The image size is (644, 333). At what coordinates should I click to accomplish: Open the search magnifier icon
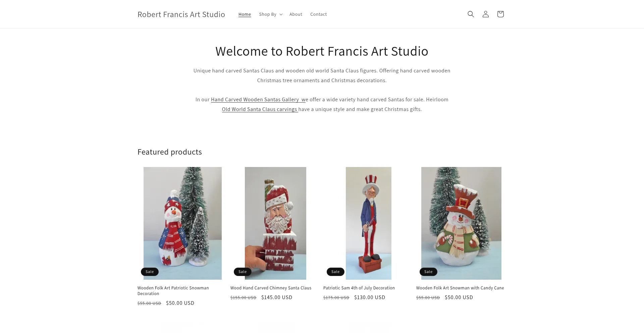pyautogui.click(x=471, y=14)
